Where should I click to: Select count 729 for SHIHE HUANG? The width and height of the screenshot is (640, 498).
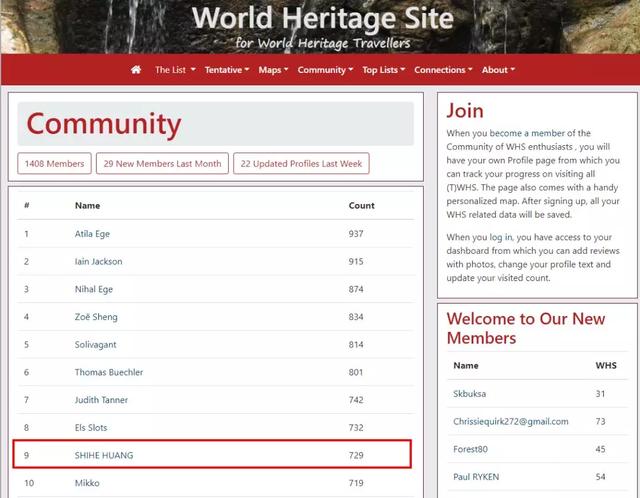click(x=356, y=455)
